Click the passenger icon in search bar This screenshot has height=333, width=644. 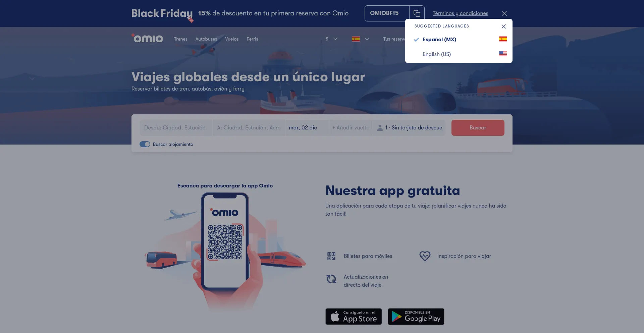pyautogui.click(x=380, y=128)
